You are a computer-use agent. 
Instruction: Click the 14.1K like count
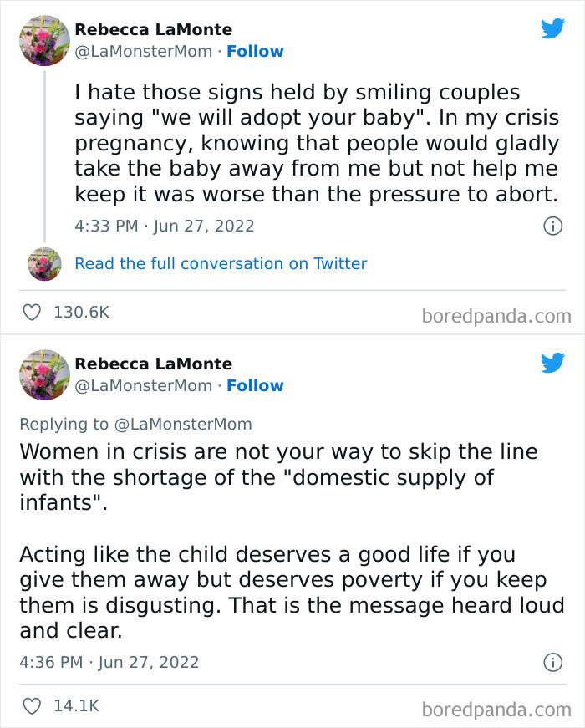click(x=75, y=705)
